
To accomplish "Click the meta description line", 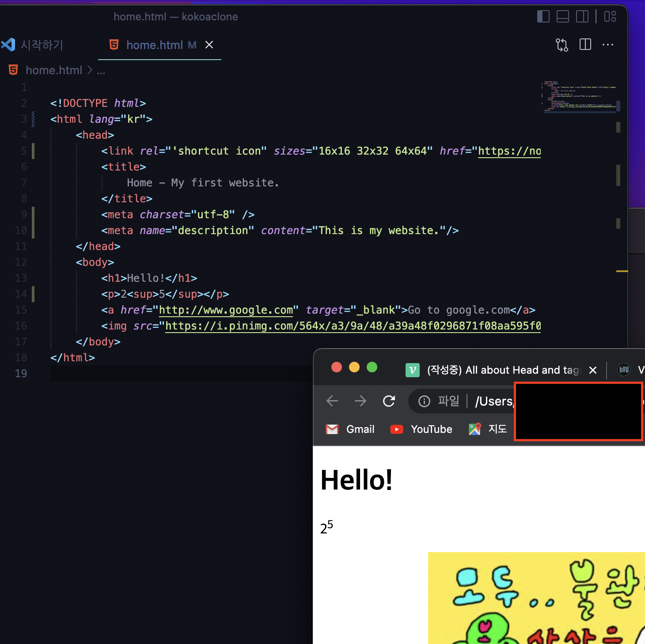I will click(280, 231).
